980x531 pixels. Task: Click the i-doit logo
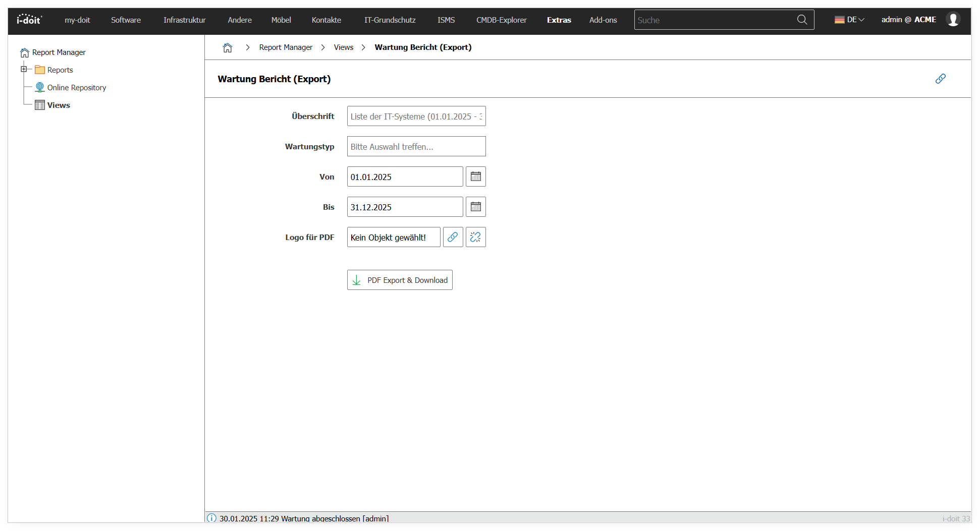pos(29,20)
